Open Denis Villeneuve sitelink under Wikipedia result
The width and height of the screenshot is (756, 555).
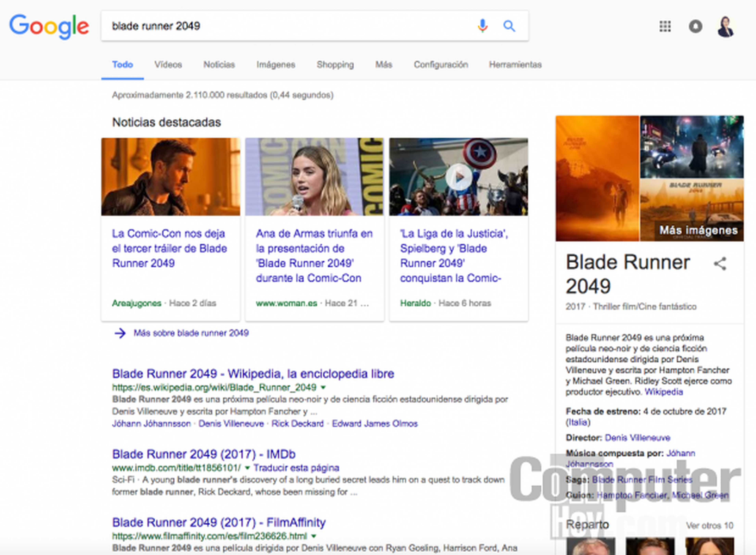click(231, 424)
